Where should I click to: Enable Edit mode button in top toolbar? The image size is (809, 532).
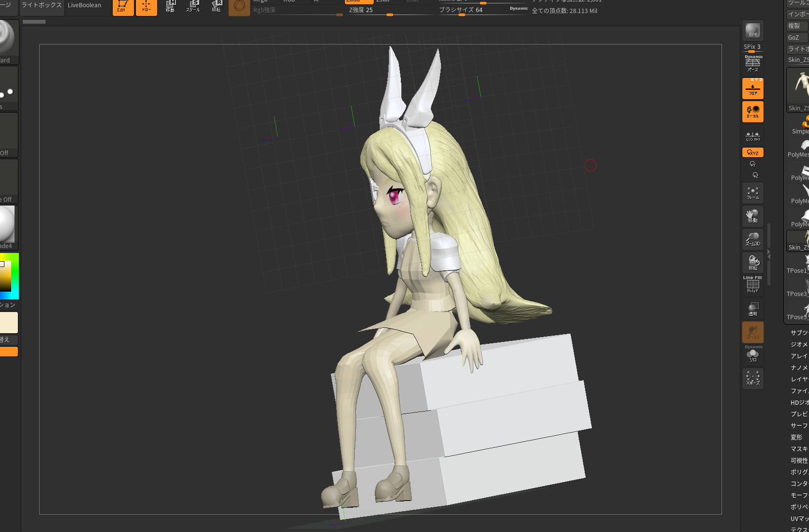[x=123, y=6]
